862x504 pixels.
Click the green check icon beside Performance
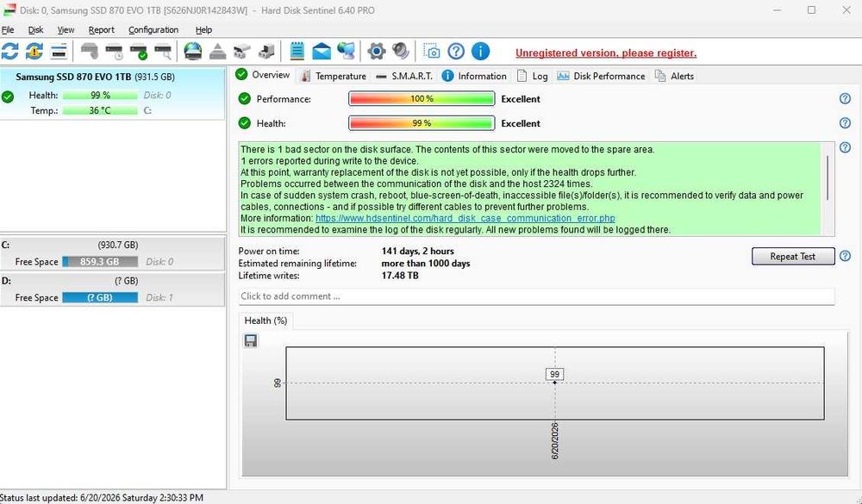click(x=245, y=99)
